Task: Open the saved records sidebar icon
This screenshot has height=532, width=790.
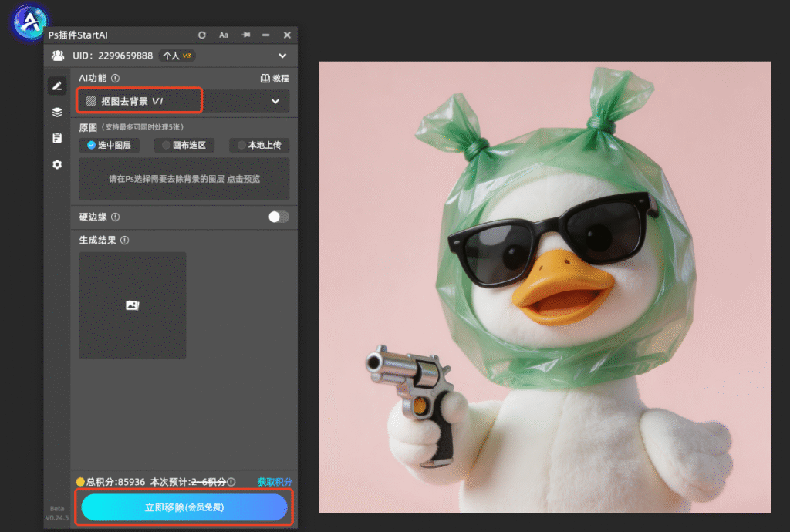Action: pyautogui.click(x=57, y=138)
